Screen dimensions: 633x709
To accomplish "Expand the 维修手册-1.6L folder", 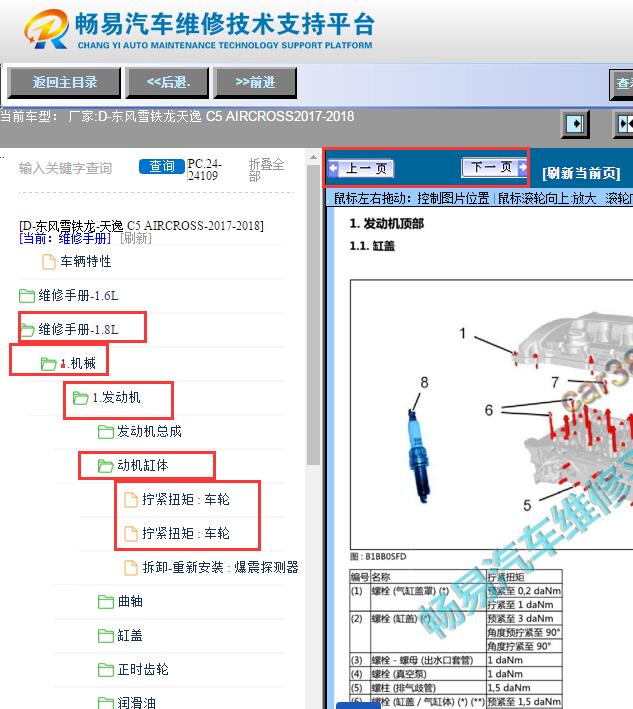I will [x=78, y=295].
